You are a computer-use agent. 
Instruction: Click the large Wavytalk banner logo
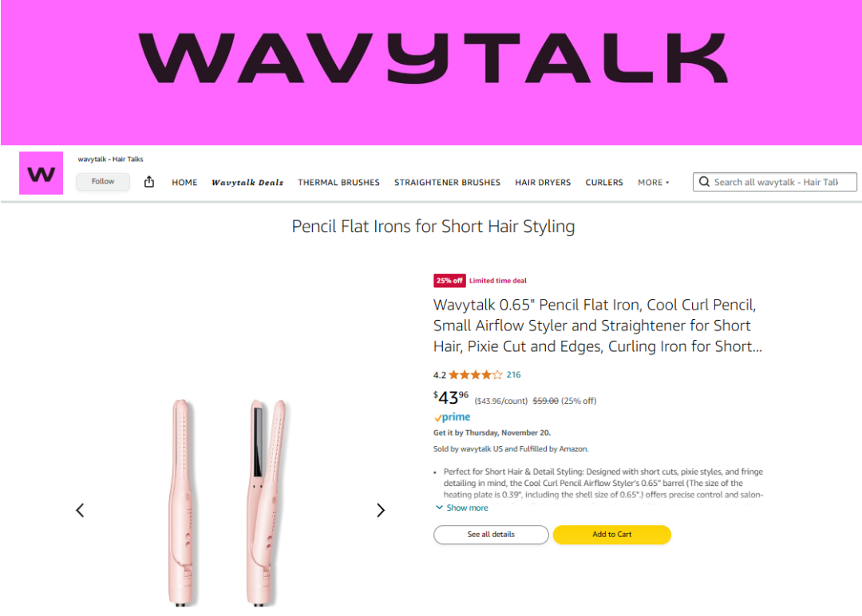point(431,60)
